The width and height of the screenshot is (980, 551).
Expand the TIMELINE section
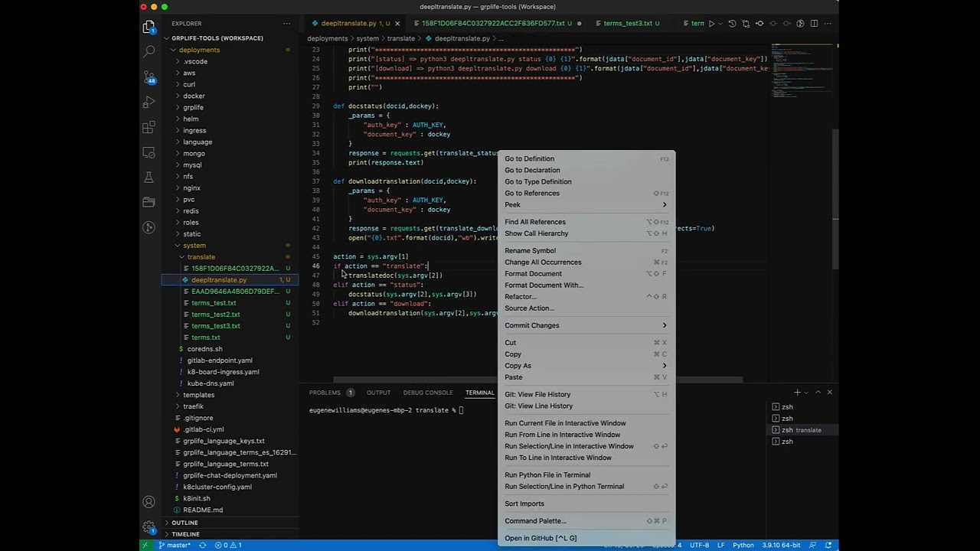(x=230, y=534)
